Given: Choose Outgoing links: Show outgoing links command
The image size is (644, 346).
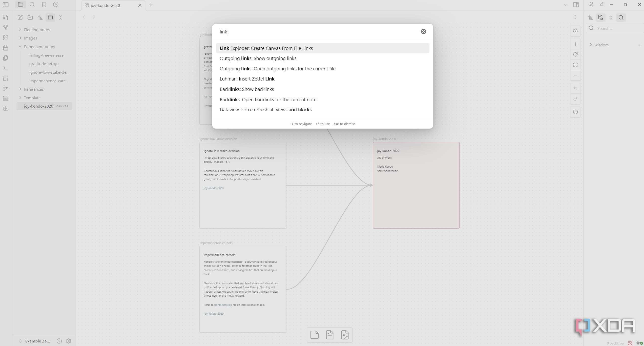Looking at the screenshot, I should coord(323,58).
